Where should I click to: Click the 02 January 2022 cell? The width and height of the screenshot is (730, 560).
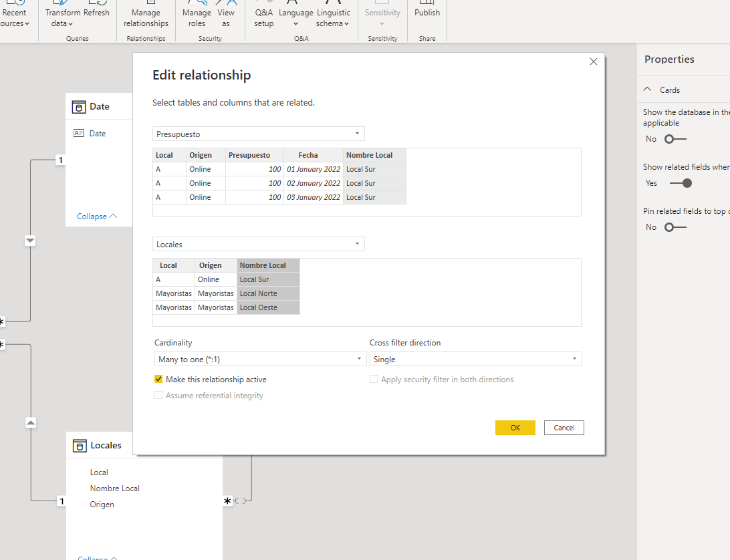314,183
